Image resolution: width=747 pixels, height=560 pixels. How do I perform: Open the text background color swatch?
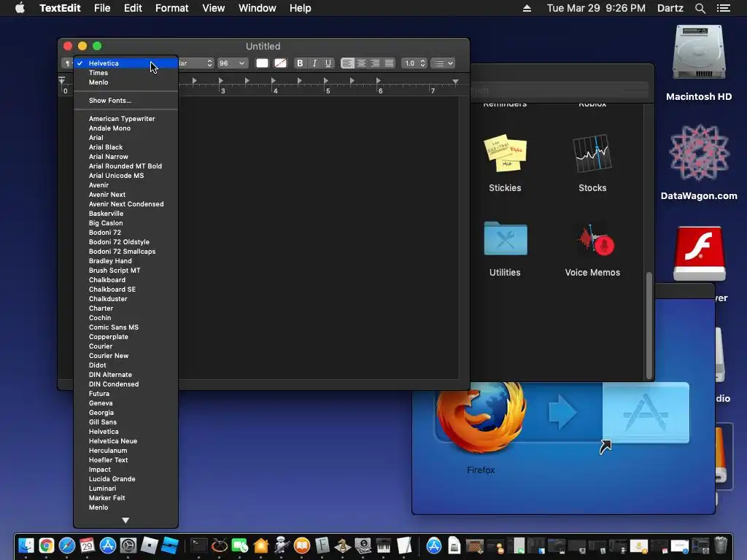[x=280, y=63]
